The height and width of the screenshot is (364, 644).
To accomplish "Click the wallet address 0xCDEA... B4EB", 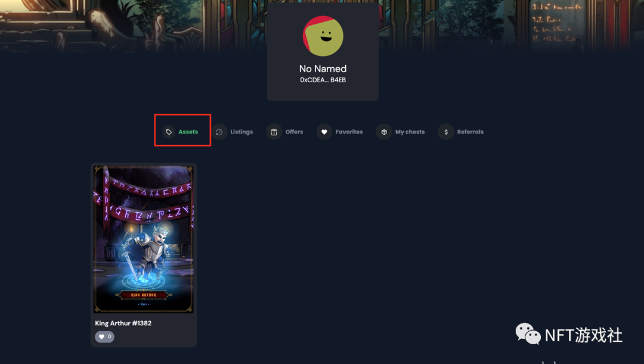I will point(323,80).
